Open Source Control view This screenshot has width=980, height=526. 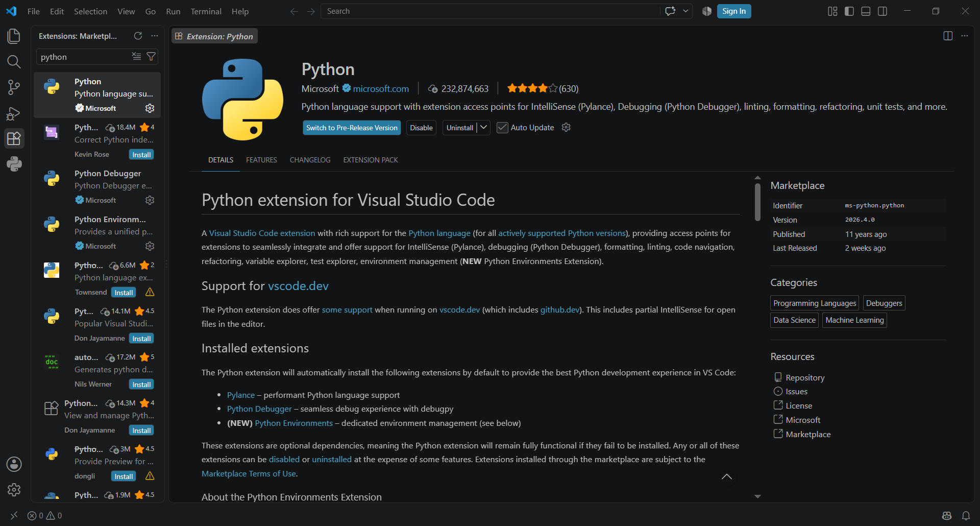click(14, 87)
